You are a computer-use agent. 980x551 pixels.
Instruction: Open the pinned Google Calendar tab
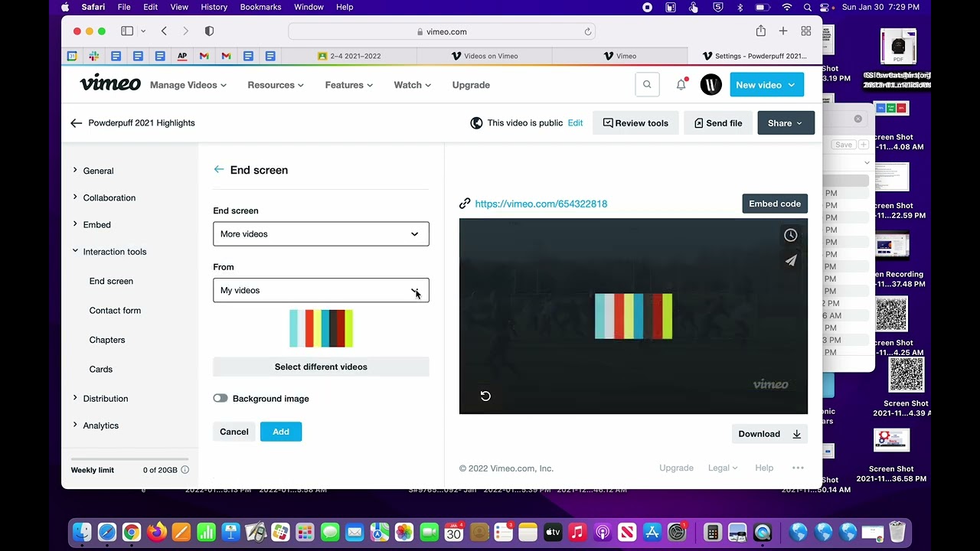click(72, 56)
